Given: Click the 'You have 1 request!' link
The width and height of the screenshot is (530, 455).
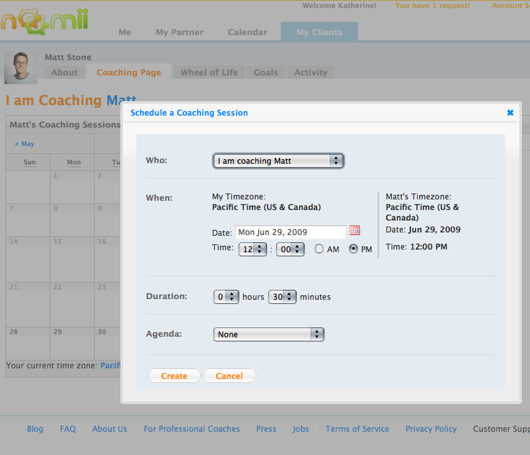Looking at the screenshot, I should click(432, 5).
